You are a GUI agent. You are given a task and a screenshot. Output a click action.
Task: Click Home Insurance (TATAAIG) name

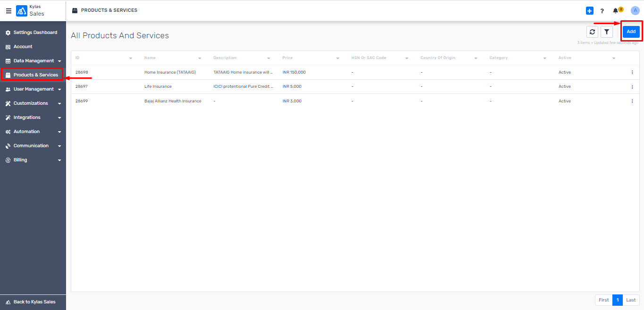pos(170,72)
